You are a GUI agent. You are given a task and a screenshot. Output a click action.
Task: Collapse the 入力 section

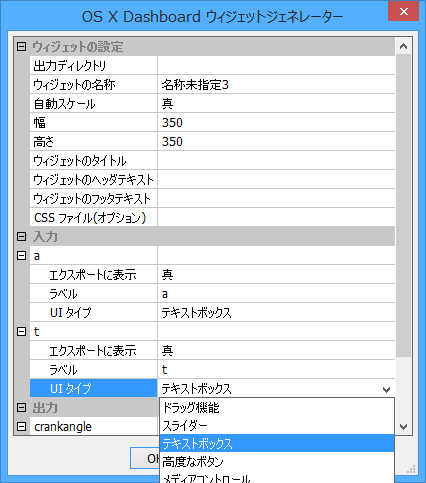click(21, 236)
